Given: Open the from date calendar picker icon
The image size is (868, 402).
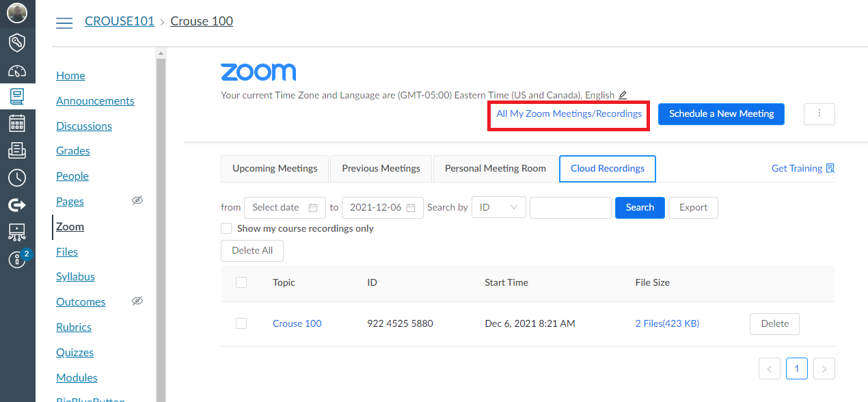Looking at the screenshot, I should pos(313,207).
